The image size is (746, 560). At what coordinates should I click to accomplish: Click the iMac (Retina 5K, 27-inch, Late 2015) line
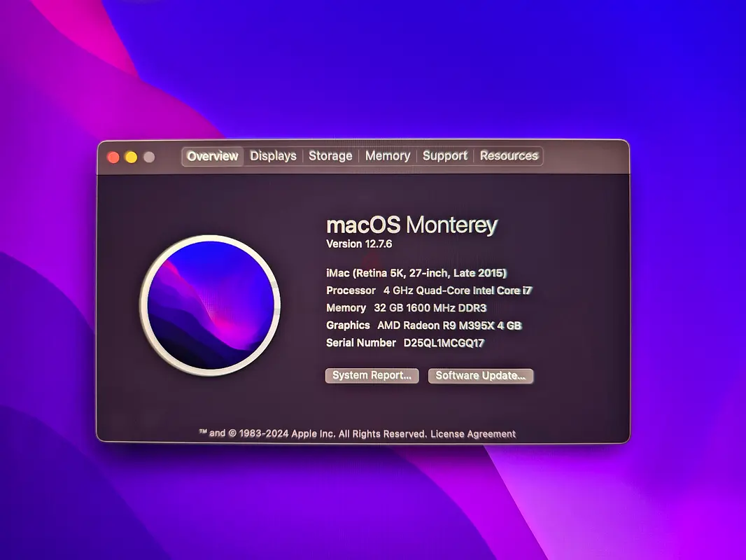click(x=416, y=273)
